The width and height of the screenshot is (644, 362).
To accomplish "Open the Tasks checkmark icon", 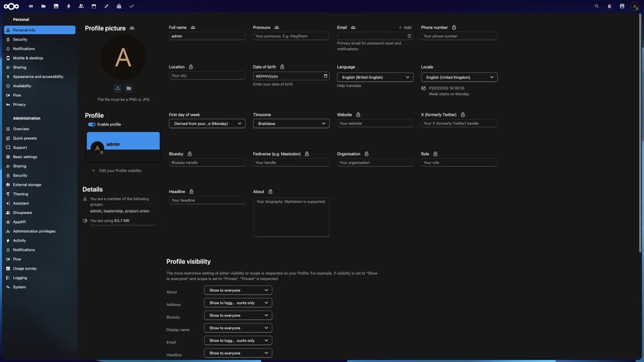I will tap(132, 6).
